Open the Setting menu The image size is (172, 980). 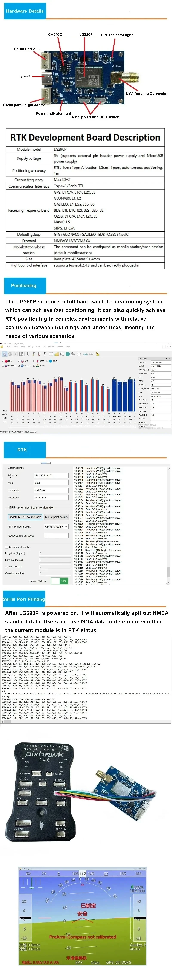[x=30, y=347]
